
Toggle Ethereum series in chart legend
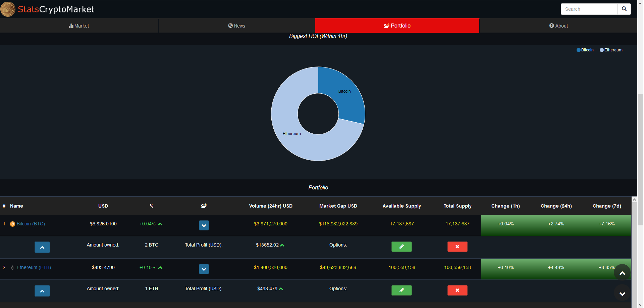pyautogui.click(x=611, y=50)
